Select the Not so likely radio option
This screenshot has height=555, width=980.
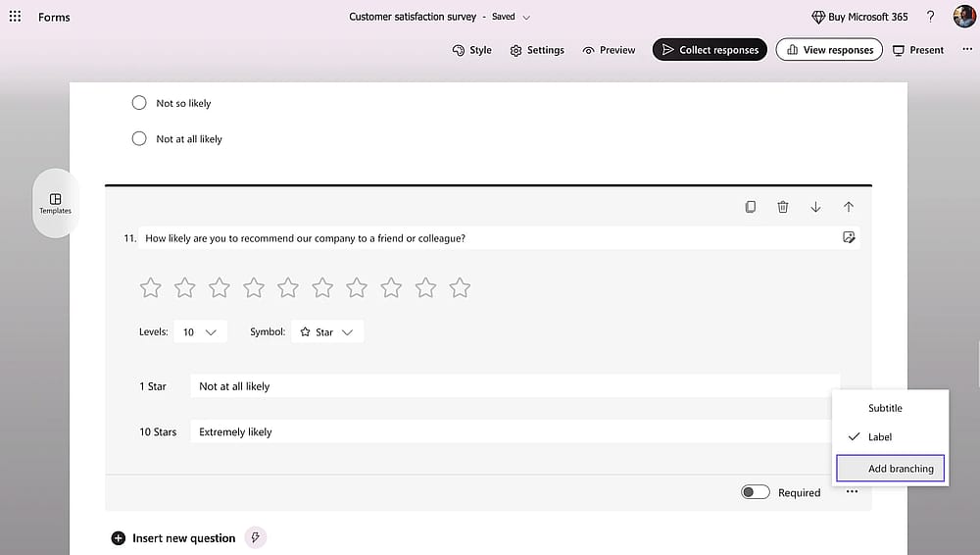139,103
